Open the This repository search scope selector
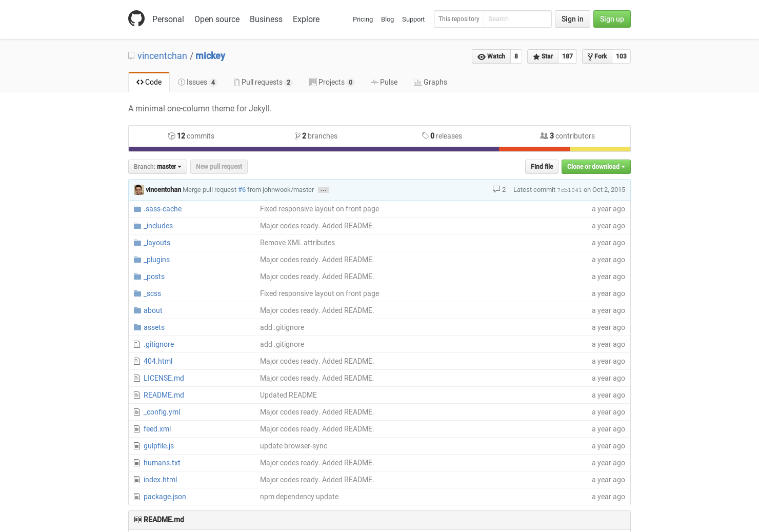Screen dimensions: 759x532 [x=459, y=19]
